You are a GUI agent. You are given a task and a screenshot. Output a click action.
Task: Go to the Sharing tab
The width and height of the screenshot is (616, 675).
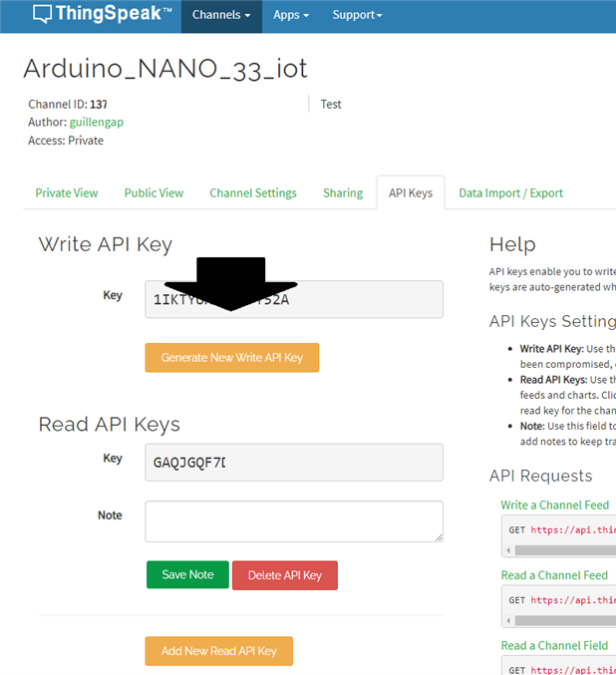[x=343, y=192]
